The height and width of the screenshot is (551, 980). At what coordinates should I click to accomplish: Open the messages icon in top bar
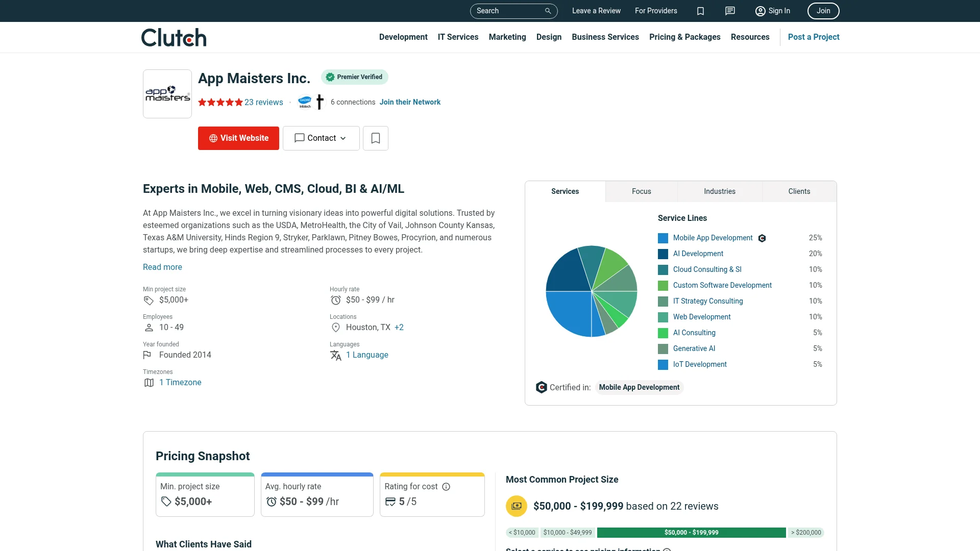[x=730, y=11]
